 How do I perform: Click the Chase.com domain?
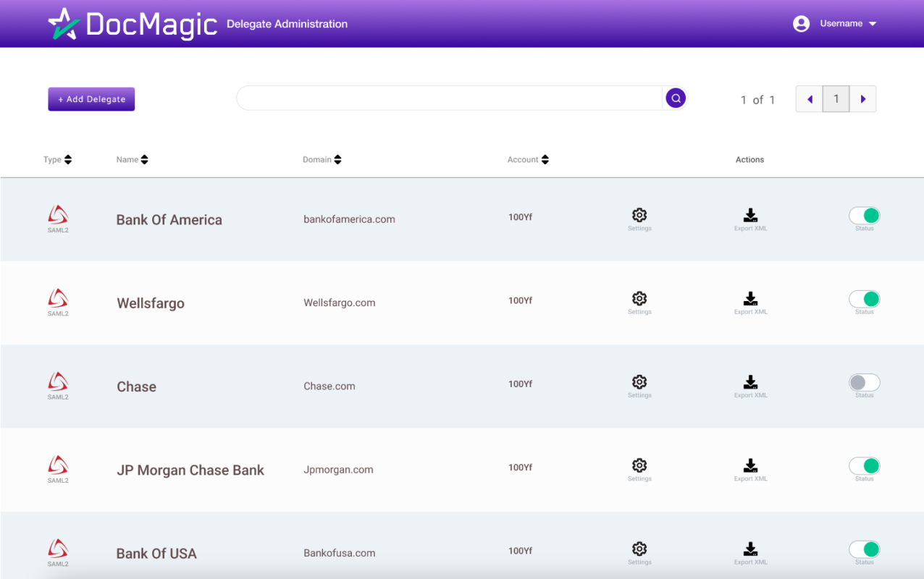tap(329, 386)
